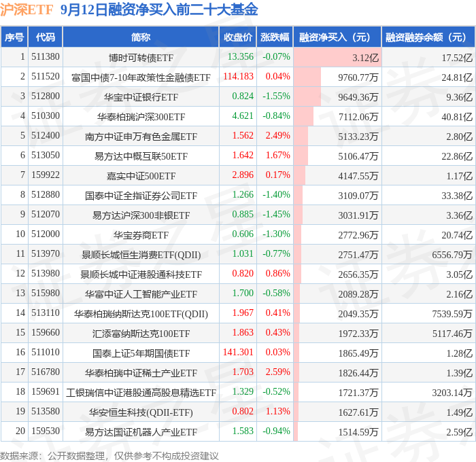Click code 513980
This screenshot has height=462, width=476.
46,274
